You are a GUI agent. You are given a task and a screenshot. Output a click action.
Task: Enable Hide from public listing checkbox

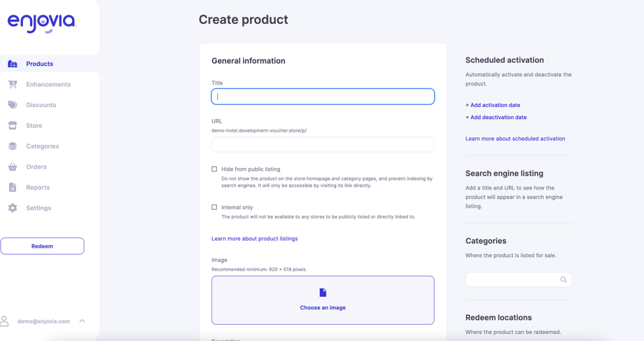coord(214,169)
